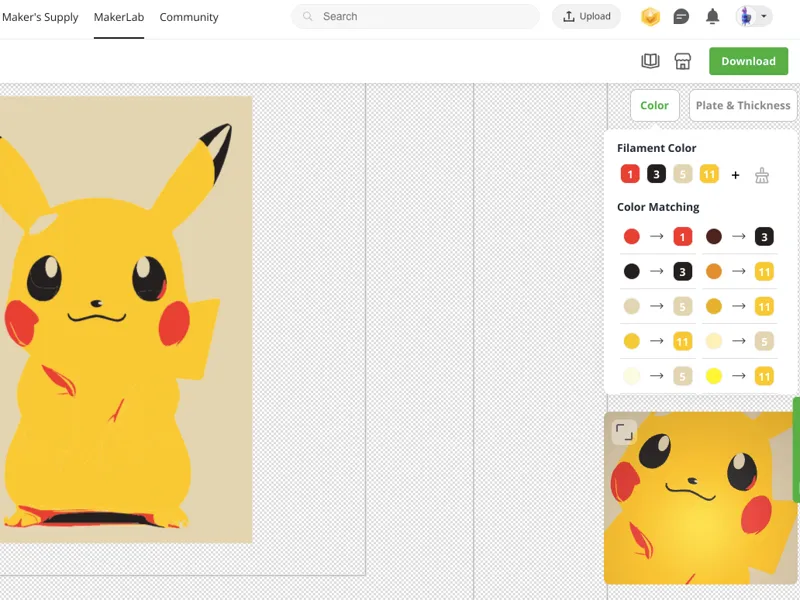
Task: Change filament mapping for red source color
Action: tap(683, 237)
